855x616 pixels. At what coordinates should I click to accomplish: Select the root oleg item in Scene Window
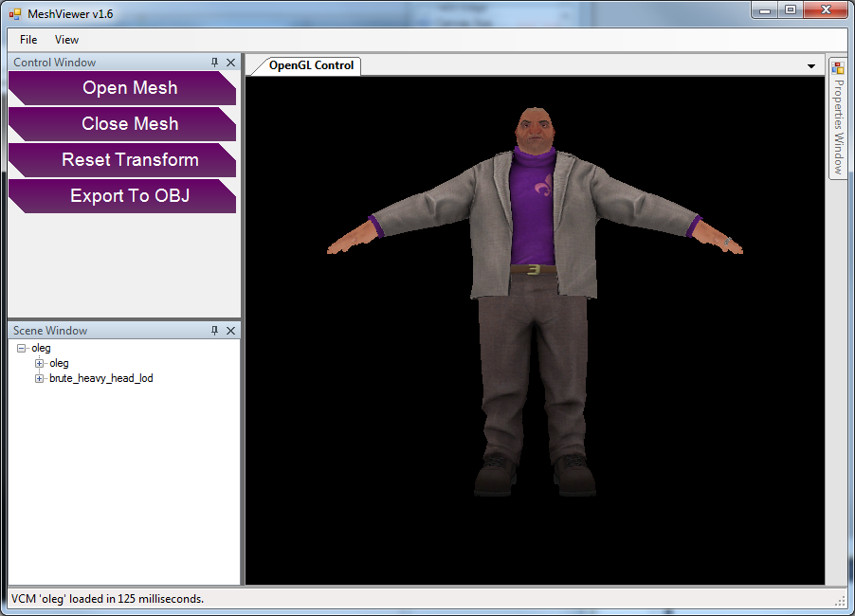click(x=41, y=348)
